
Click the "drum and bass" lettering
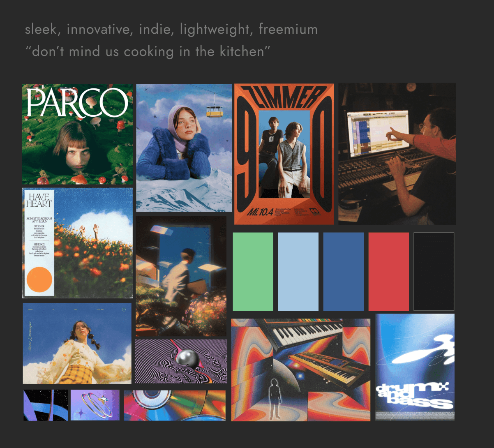[x=415, y=395]
